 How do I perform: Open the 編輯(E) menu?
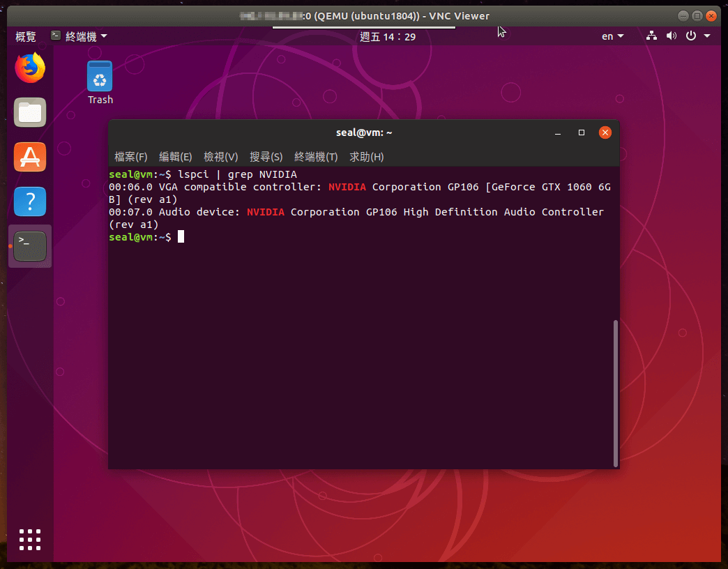176,157
